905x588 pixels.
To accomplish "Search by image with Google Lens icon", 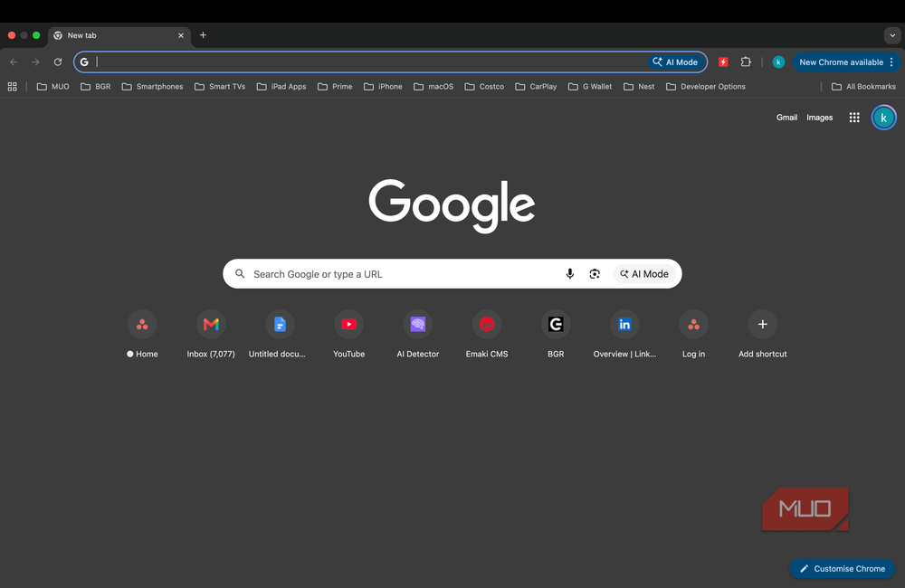I will pos(595,273).
